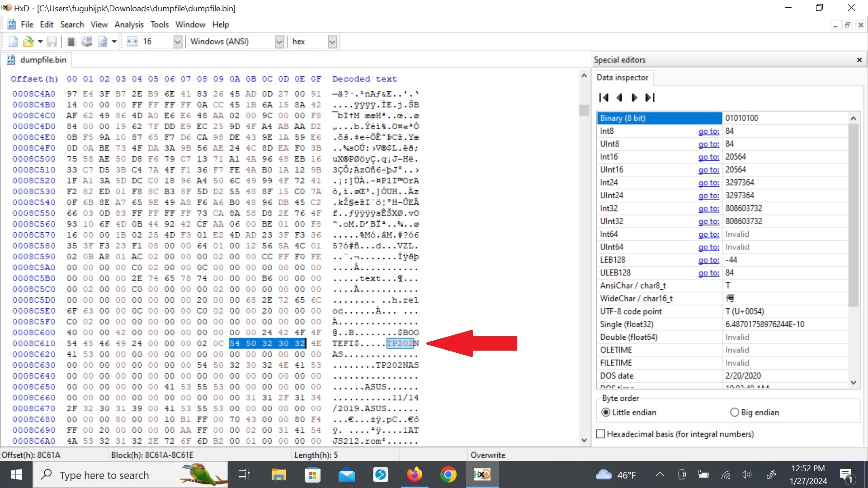Open the Analysis menu
This screenshot has width=868, height=488.
[x=129, y=24]
